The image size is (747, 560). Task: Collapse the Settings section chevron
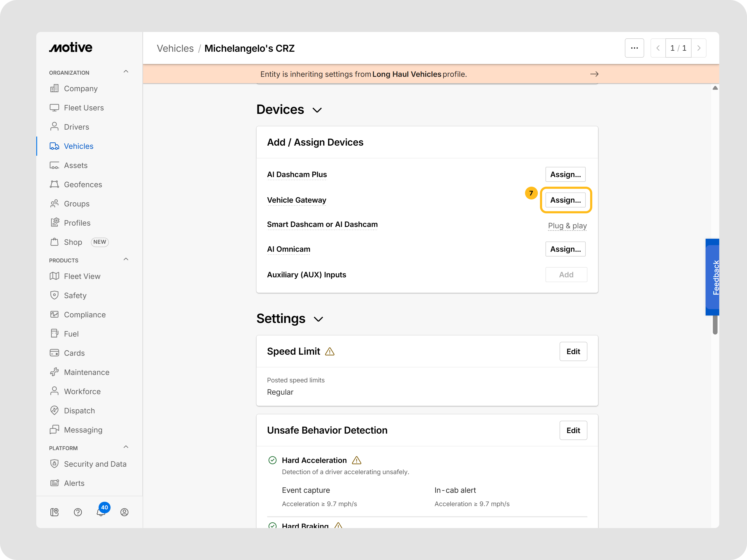click(x=318, y=319)
